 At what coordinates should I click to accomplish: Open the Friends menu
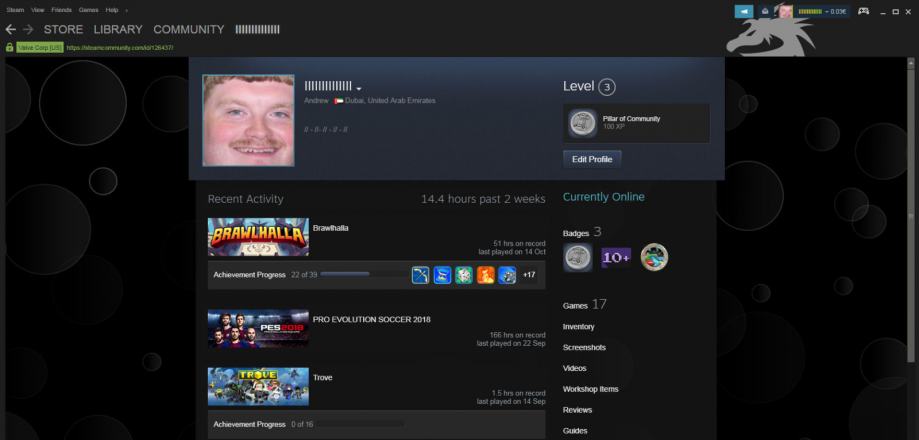(x=61, y=10)
